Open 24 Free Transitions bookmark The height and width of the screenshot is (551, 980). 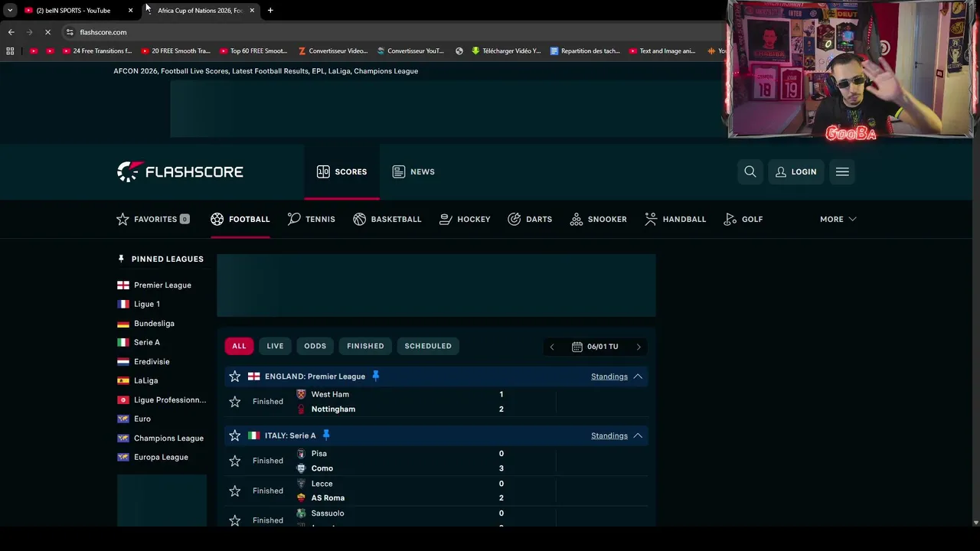(96, 51)
